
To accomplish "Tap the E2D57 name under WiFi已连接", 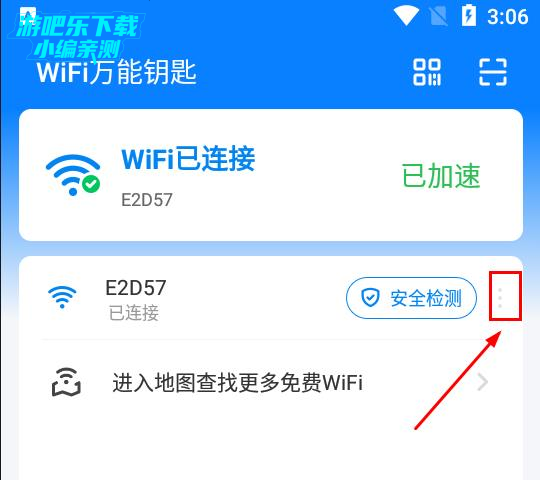I will [x=147, y=200].
